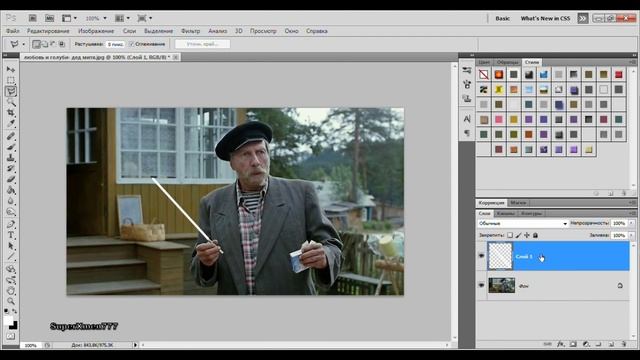Select the Eraser tool
This screenshot has height=360, width=640.
coord(11,180)
